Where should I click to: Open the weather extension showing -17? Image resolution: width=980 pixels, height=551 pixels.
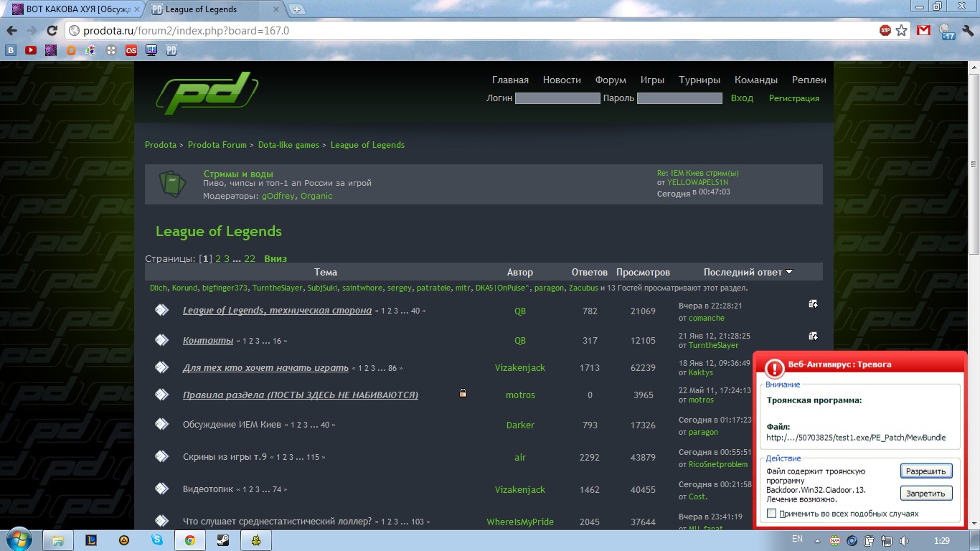click(946, 32)
